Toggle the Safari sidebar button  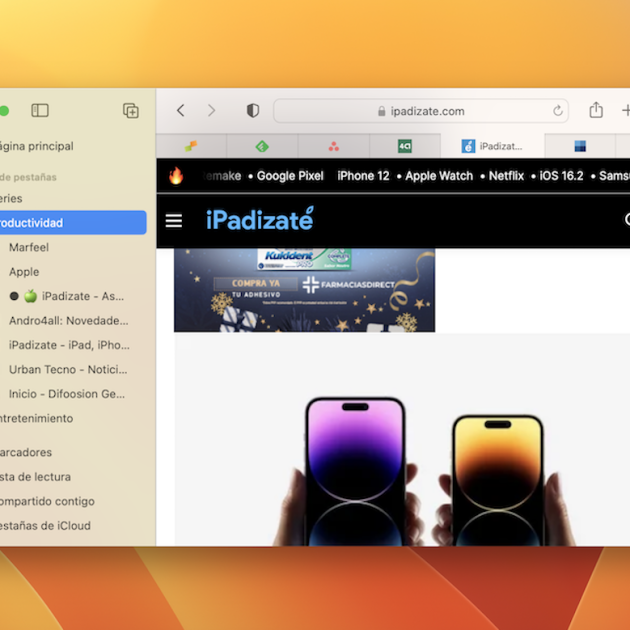[40, 110]
